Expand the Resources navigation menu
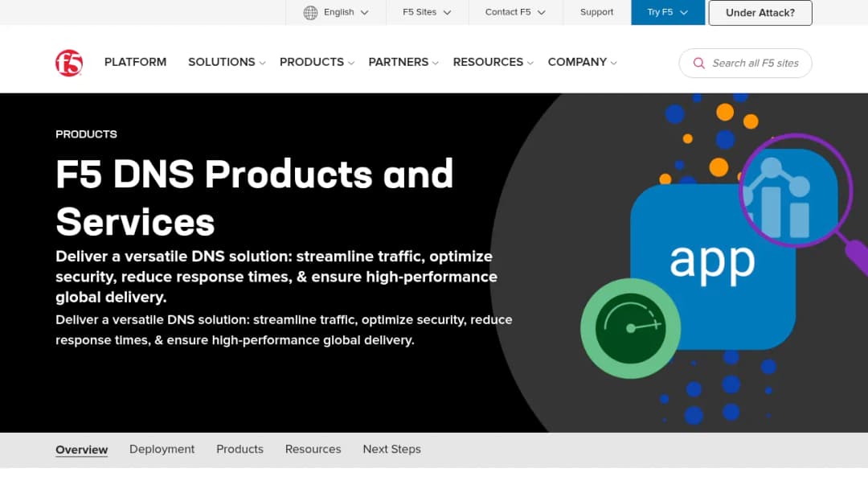 tap(493, 62)
